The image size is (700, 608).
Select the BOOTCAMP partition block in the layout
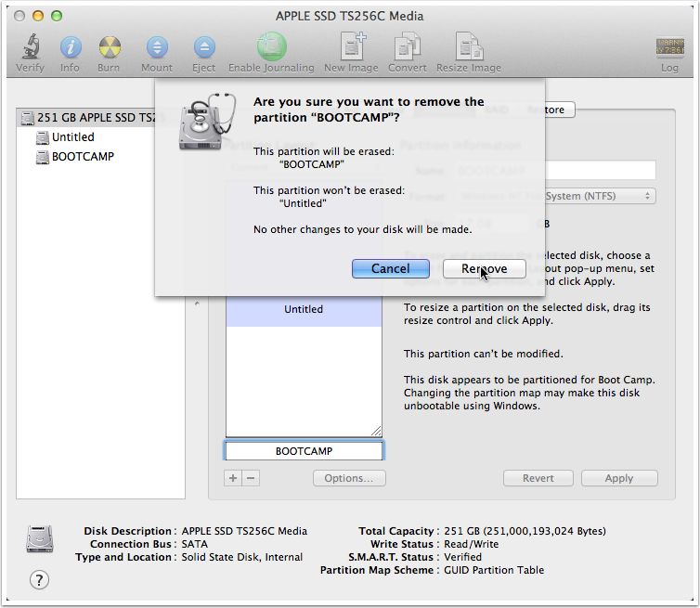tap(304, 451)
